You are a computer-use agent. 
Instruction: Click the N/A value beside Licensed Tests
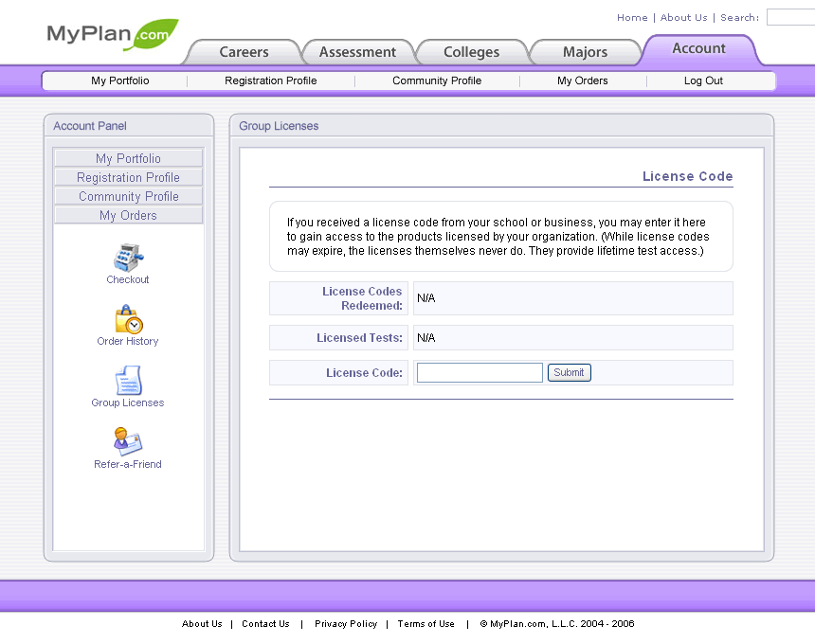[426, 338]
